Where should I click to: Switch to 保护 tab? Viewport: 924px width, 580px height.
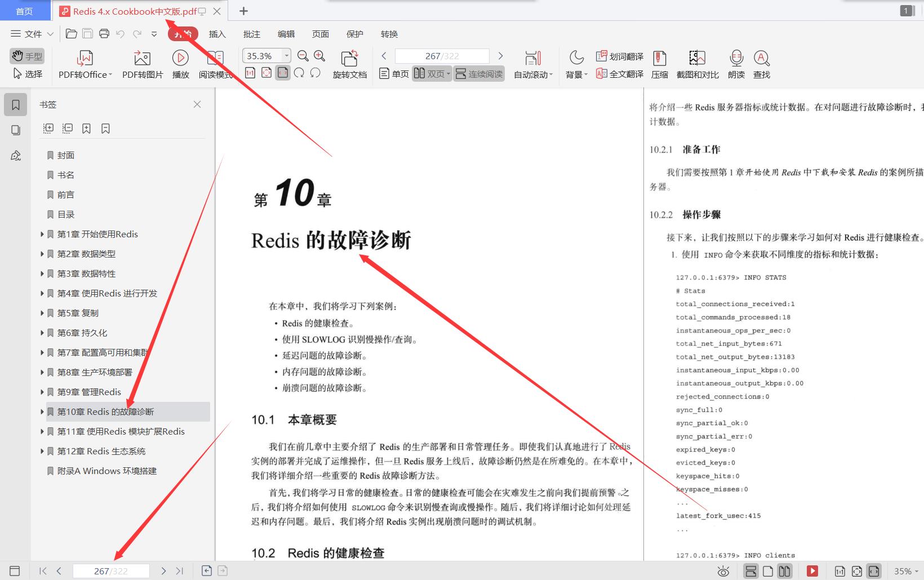[x=355, y=34]
